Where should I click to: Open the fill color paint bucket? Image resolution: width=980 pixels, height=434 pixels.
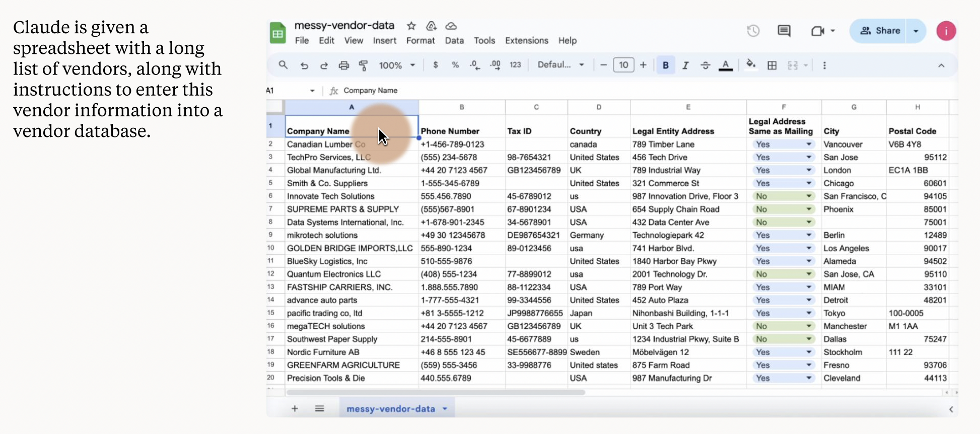[x=750, y=64]
